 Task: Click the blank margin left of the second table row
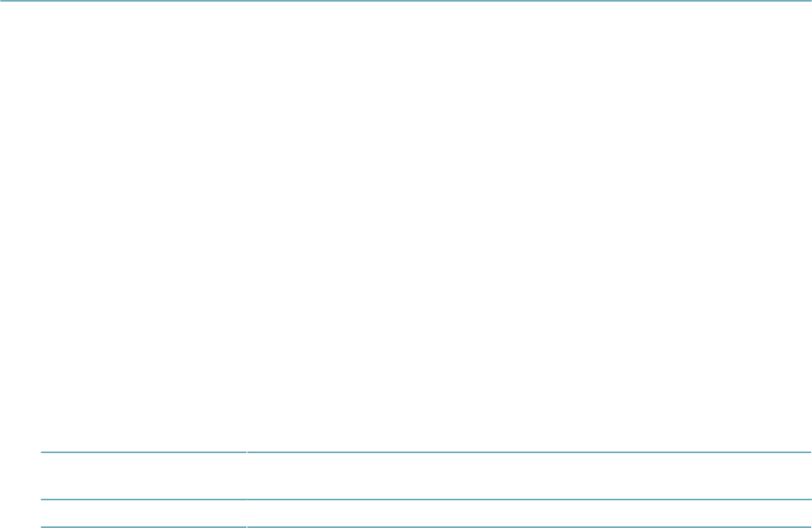(x=20, y=513)
